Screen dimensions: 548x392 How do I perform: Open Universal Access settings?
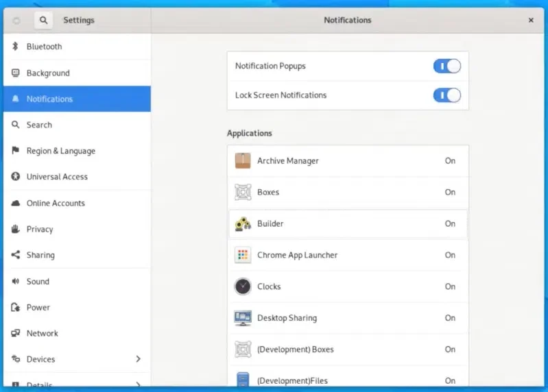point(78,177)
